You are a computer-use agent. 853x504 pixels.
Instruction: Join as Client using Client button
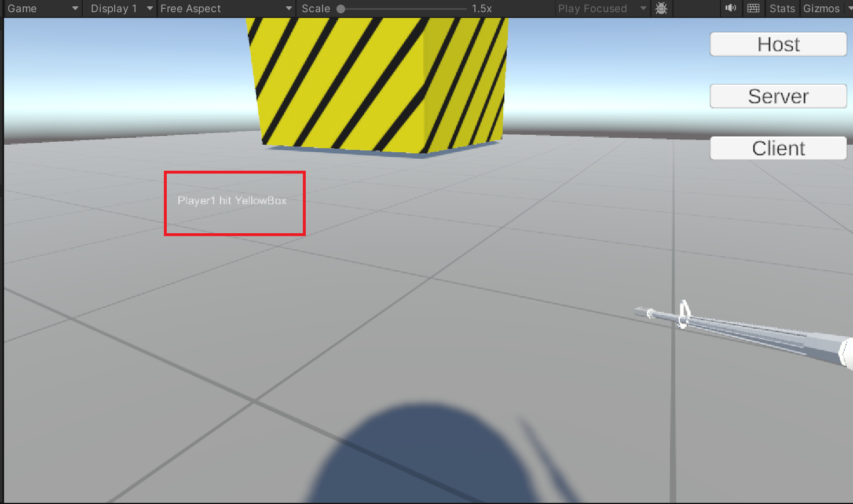tap(778, 148)
